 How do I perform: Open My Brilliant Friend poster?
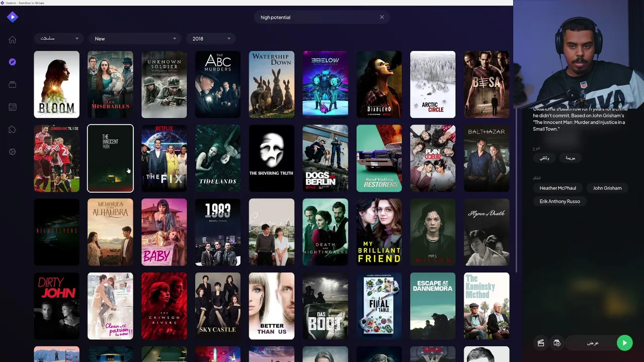(x=379, y=232)
